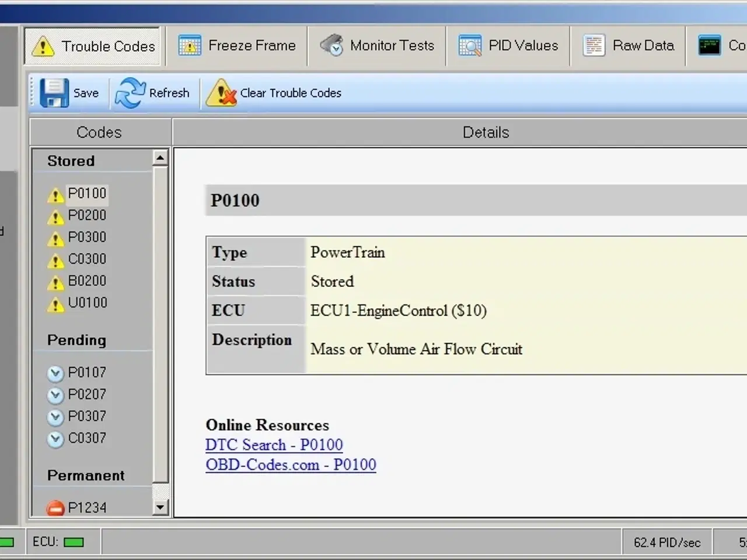
Task: Click the 62.4 PID/sec status entry
Action: [x=667, y=542]
